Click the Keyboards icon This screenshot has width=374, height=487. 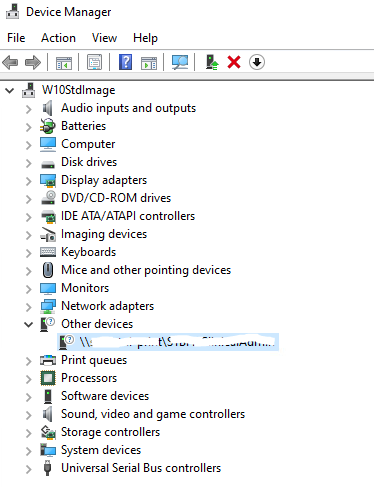(48, 252)
